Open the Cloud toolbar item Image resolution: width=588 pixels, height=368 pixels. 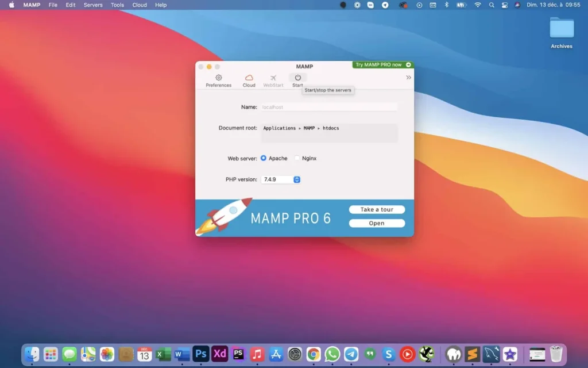coord(249,80)
